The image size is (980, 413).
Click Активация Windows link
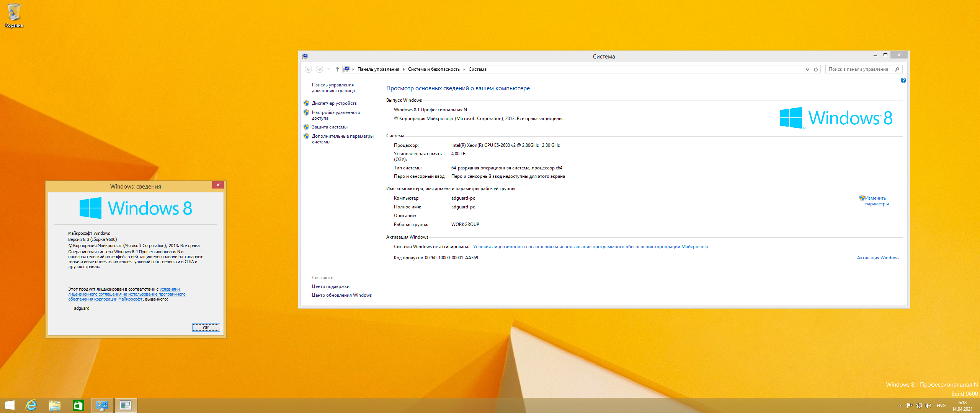pos(878,258)
